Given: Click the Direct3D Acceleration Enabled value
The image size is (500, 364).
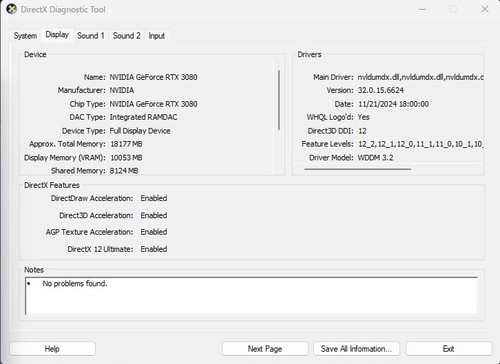Looking at the screenshot, I should [x=154, y=216].
